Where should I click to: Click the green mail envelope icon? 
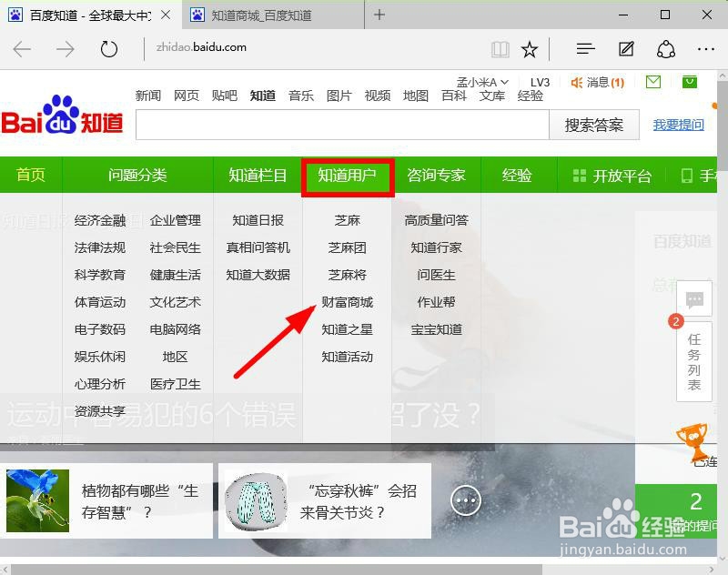click(x=653, y=82)
